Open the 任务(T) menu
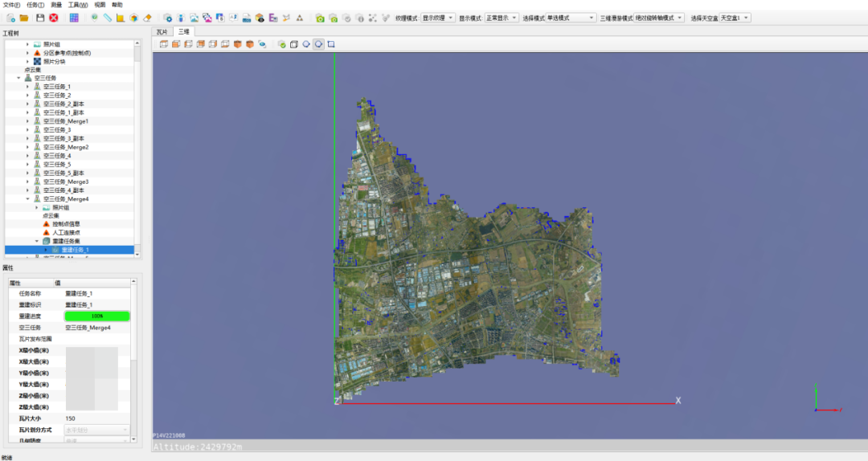The image size is (868, 461). click(35, 5)
